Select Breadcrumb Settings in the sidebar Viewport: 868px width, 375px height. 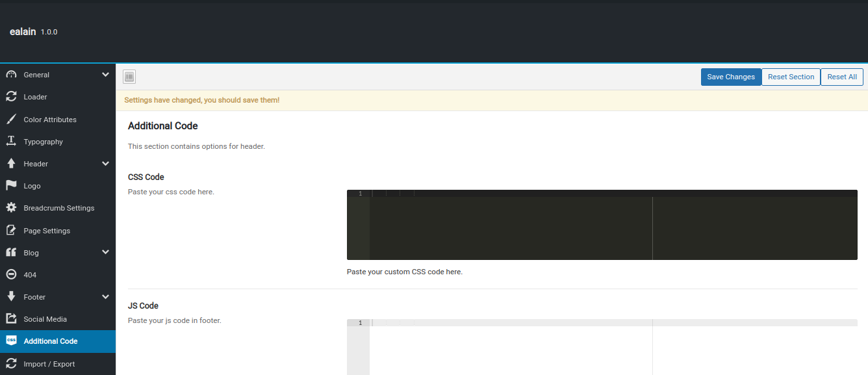tap(58, 208)
